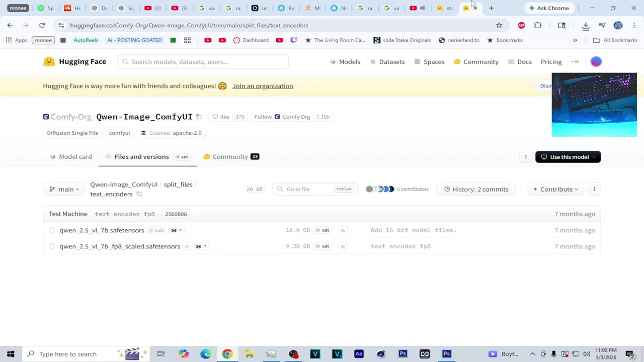The height and width of the screenshot is (362, 644).
Task: Copy text_encoders folder path icon
Action: point(139,194)
